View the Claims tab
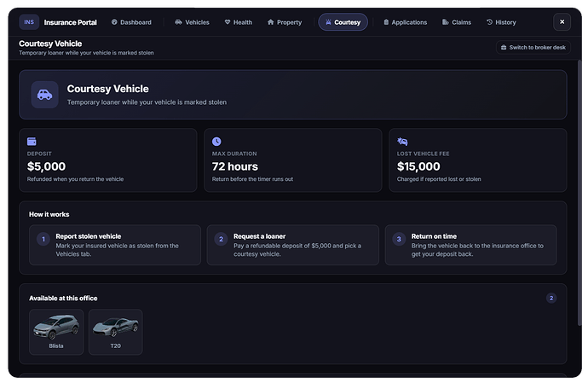The image size is (588, 383). [457, 22]
